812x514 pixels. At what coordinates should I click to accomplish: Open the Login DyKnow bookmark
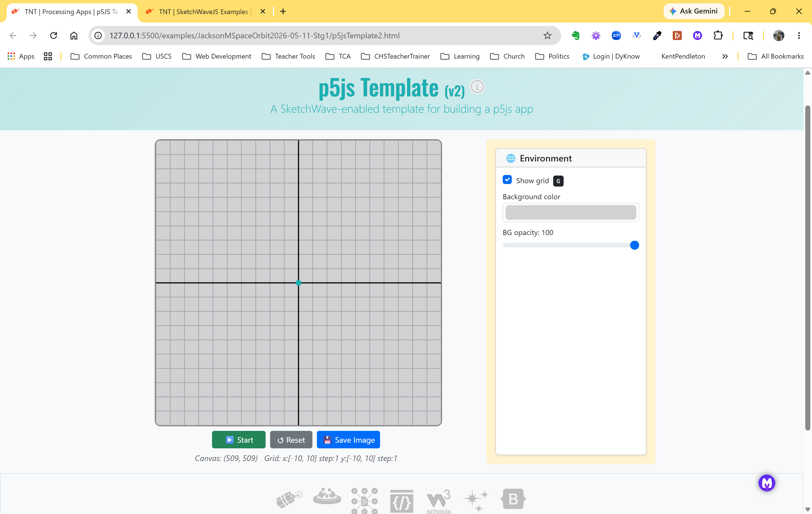pos(611,56)
